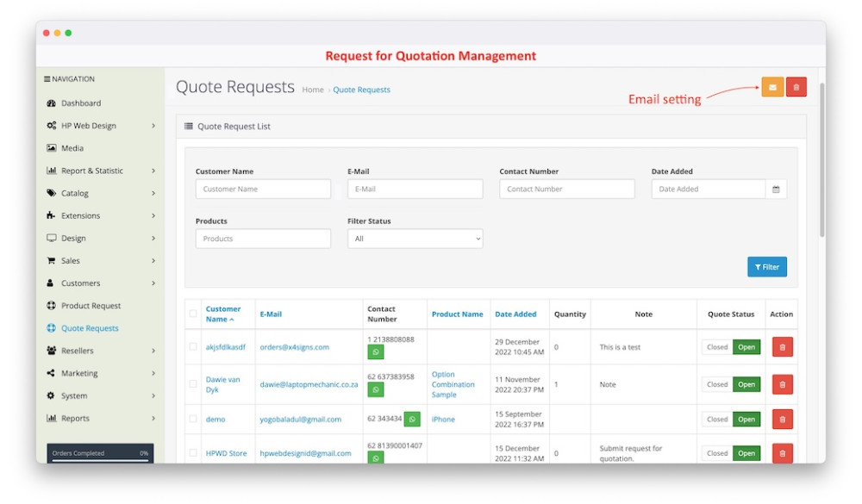The width and height of the screenshot is (862, 504).
Task: Click the navigation hamburger icon
Action: tap(47, 79)
